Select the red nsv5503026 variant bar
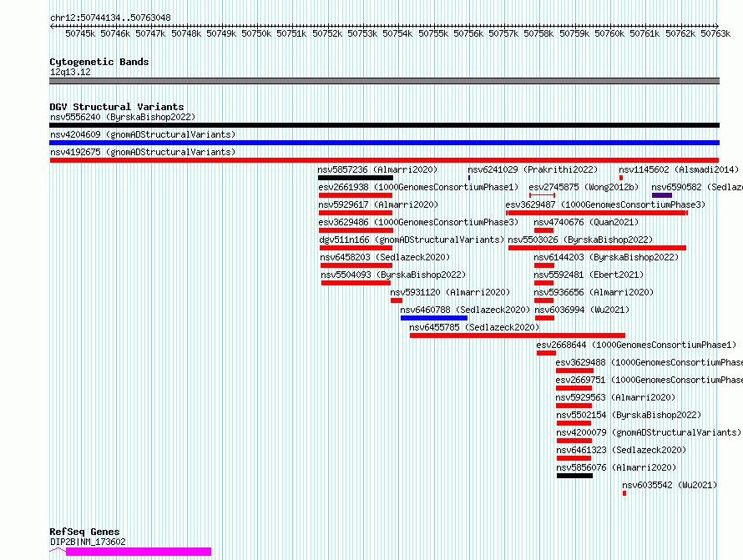The width and height of the screenshot is (743, 560). (x=597, y=248)
